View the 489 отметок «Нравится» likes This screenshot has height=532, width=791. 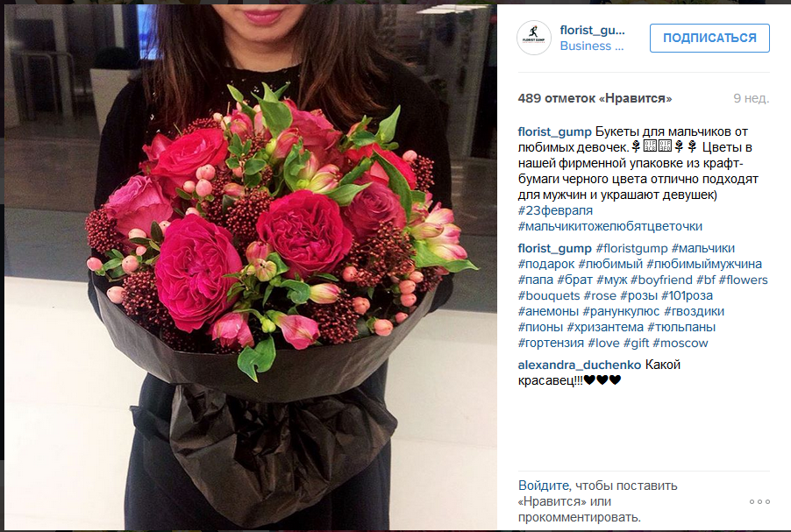pos(595,98)
